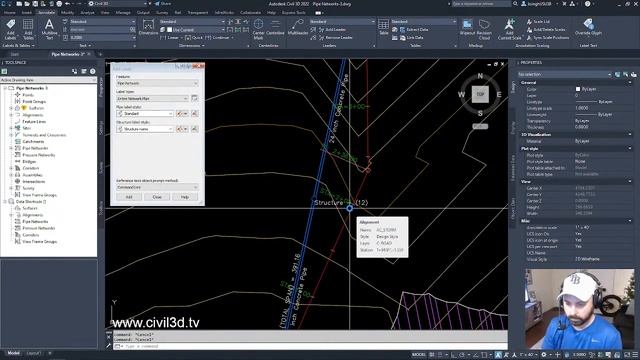Click the TOP face of the ViewCube
Screen dimensions: 640x360
[x=480, y=94]
